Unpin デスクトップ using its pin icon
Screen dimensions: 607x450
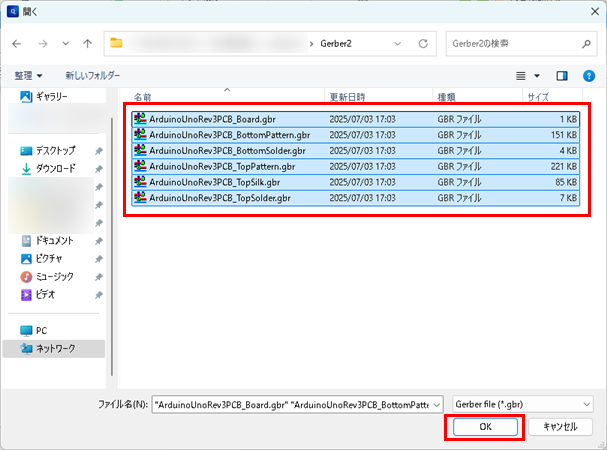[99, 151]
